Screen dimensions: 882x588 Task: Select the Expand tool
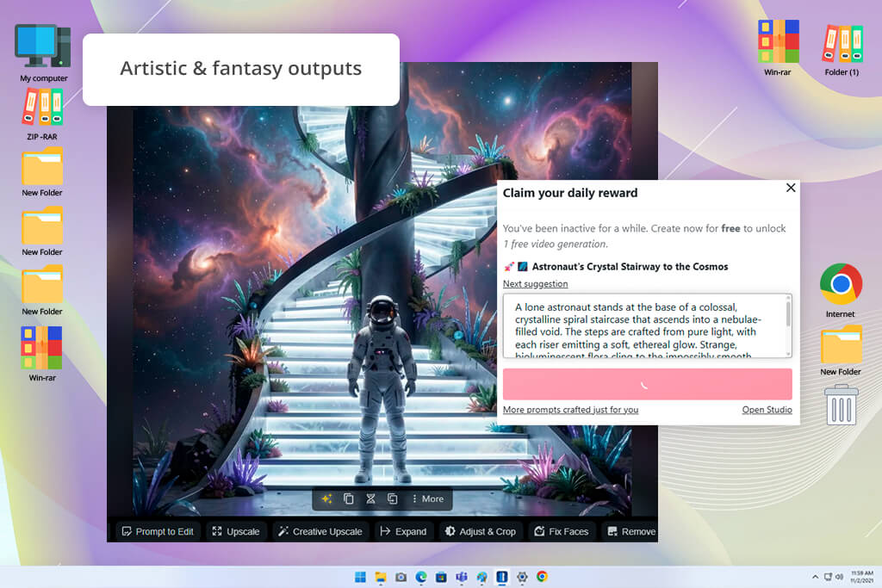(403, 531)
